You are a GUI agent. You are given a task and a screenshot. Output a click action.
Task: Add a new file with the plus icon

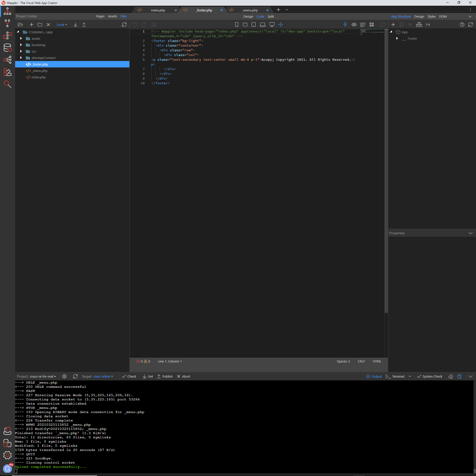pos(31,25)
